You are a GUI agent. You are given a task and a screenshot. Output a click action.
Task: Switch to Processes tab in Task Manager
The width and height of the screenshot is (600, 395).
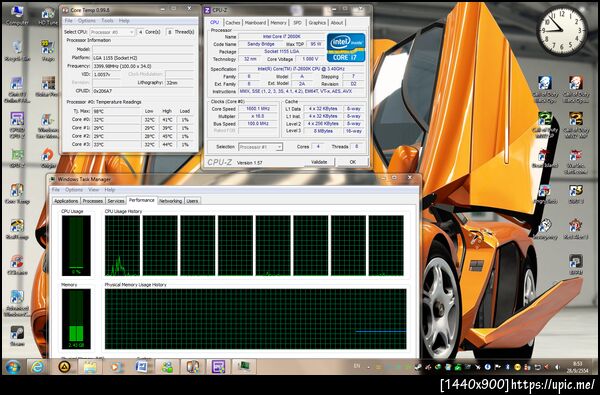click(93, 201)
